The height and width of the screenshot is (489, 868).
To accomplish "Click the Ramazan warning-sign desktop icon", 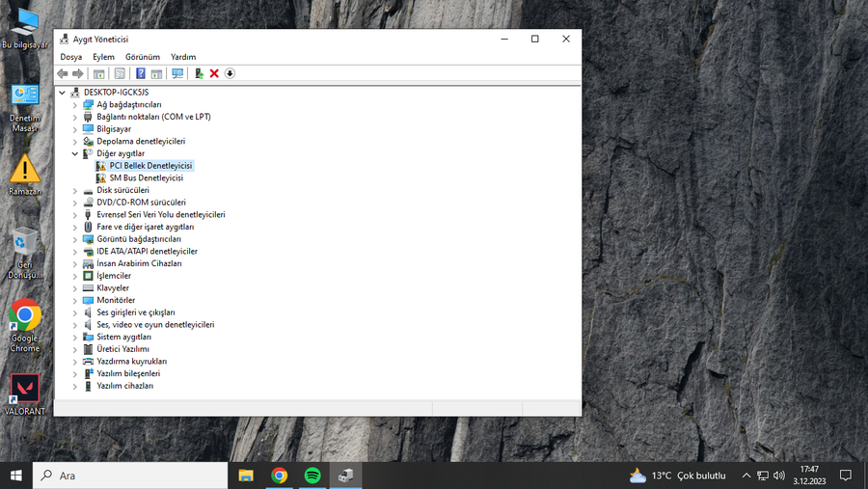I will click(x=25, y=175).
